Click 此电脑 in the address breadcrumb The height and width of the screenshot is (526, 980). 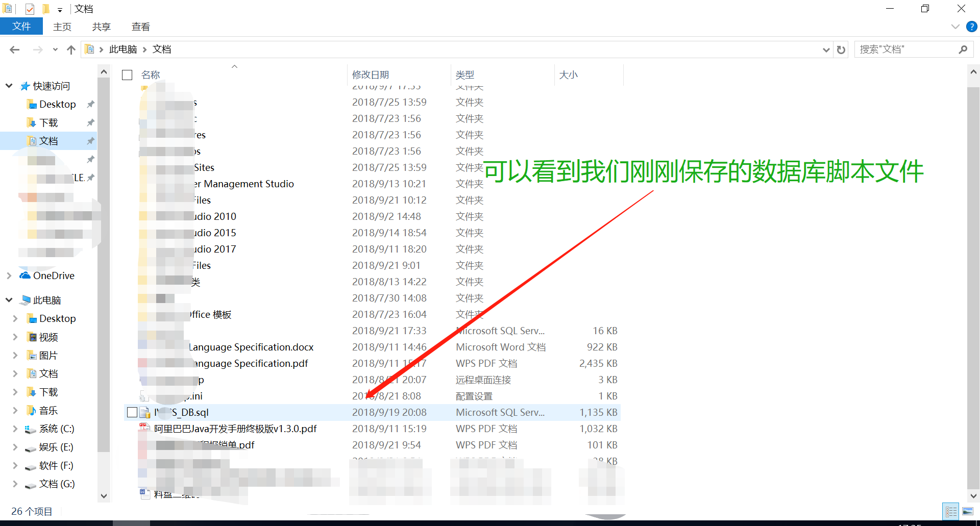[x=123, y=49]
